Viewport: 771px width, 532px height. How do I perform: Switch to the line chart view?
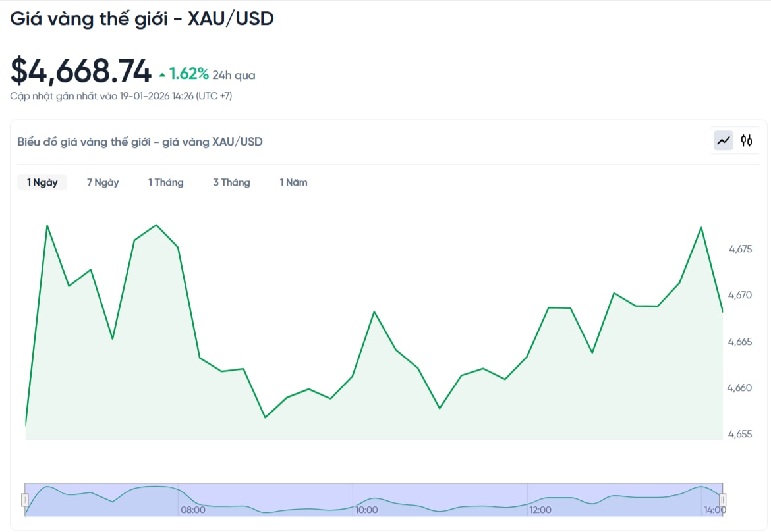724,140
